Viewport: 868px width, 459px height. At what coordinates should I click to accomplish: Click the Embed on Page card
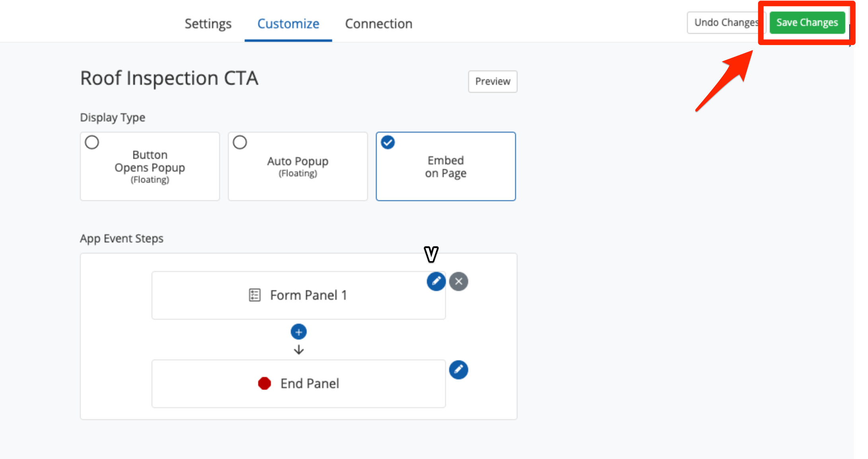pyautogui.click(x=446, y=166)
